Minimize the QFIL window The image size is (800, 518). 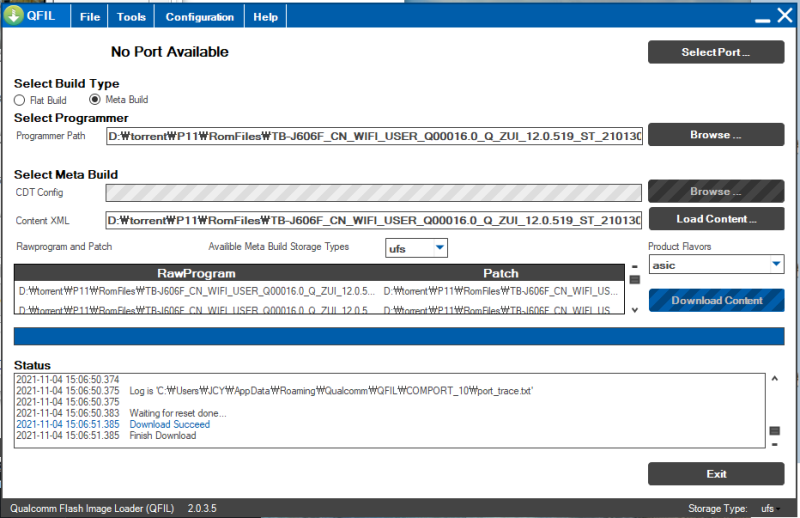(763, 20)
